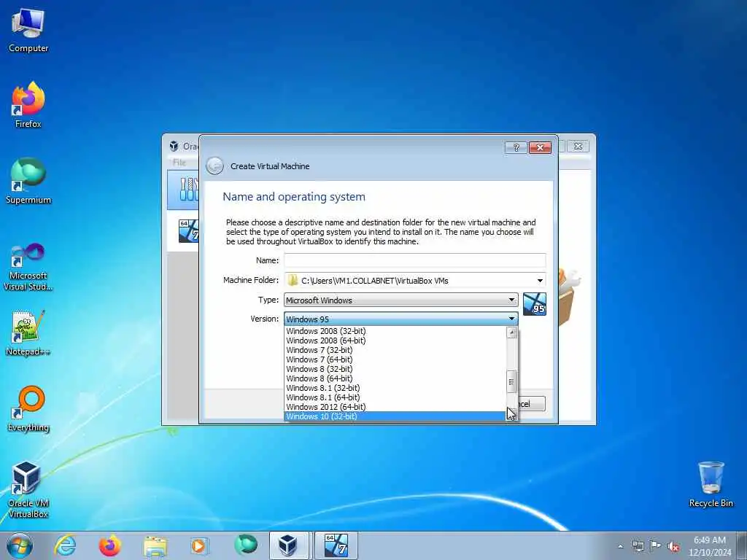Image resolution: width=747 pixels, height=560 pixels.
Task: Open Oracle VM VirtualBox desktop shortcut
Action: [x=28, y=490]
